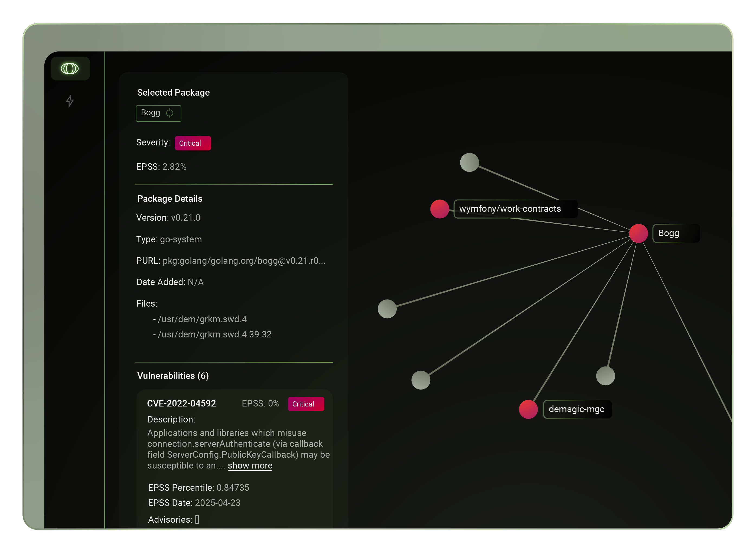Select the red demagic-mgc node

coord(528,409)
